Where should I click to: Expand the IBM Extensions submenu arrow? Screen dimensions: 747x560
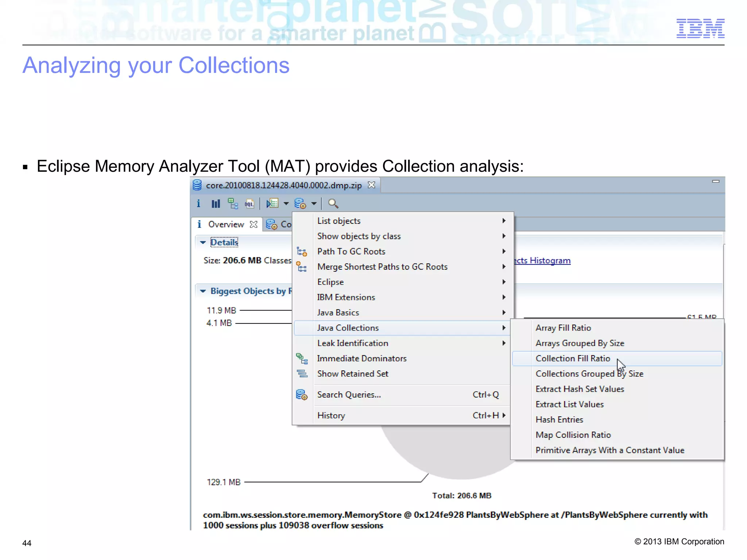(x=504, y=297)
